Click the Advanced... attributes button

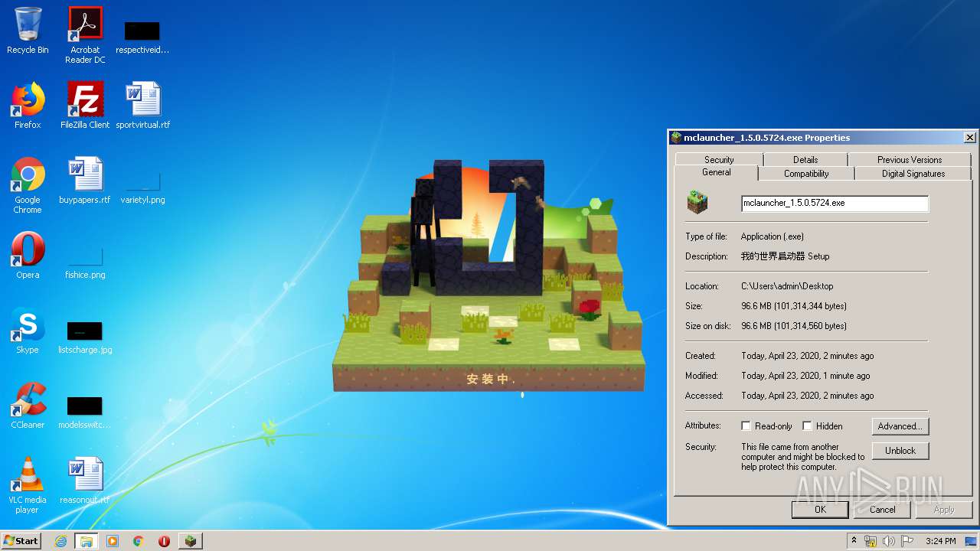tap(900, 426)
